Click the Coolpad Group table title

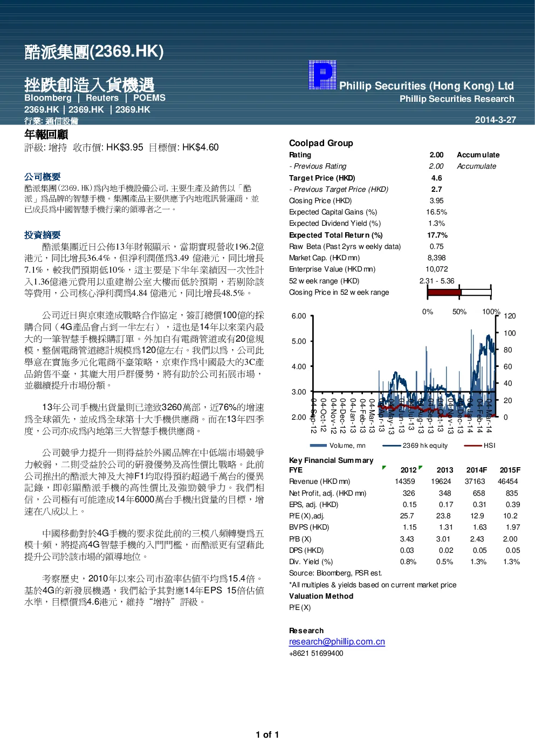point(321,143)
